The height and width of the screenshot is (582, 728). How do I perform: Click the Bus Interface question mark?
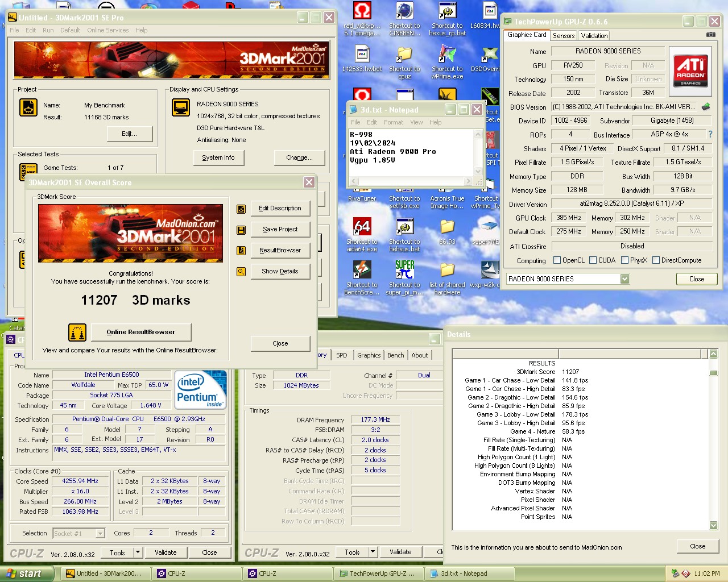coord(710,134)
